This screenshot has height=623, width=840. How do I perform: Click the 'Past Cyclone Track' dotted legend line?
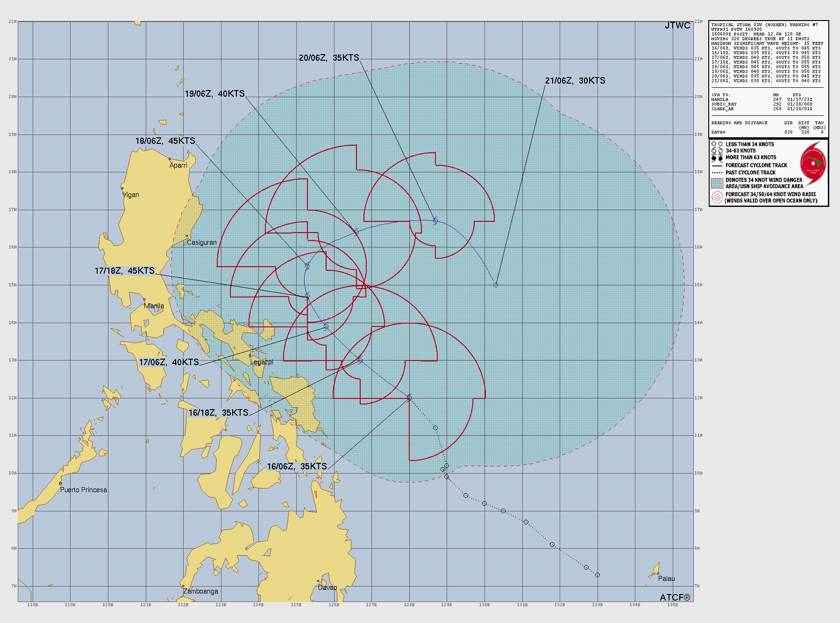pyautogui.click(x=717, y=172)
